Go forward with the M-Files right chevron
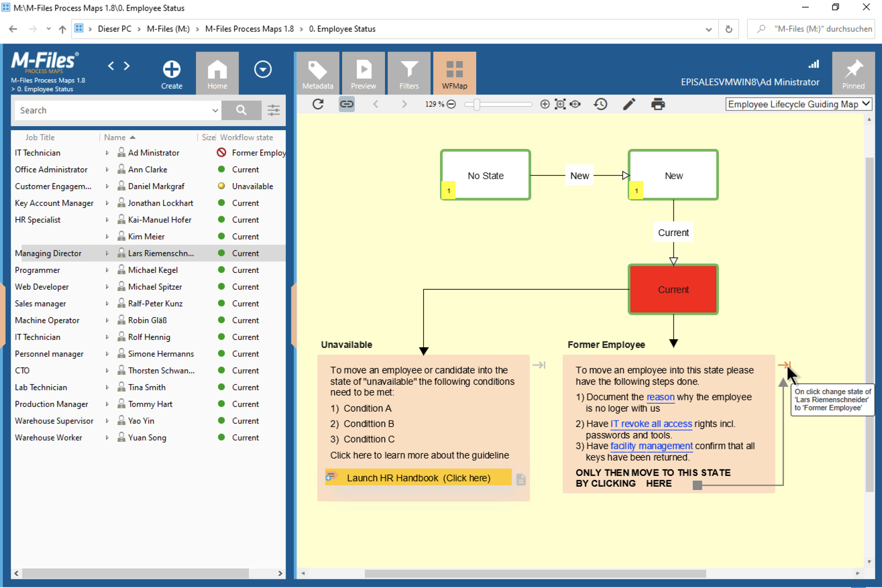Image resolution: width=882 pixels, height=588 pixels. point(127,66)
